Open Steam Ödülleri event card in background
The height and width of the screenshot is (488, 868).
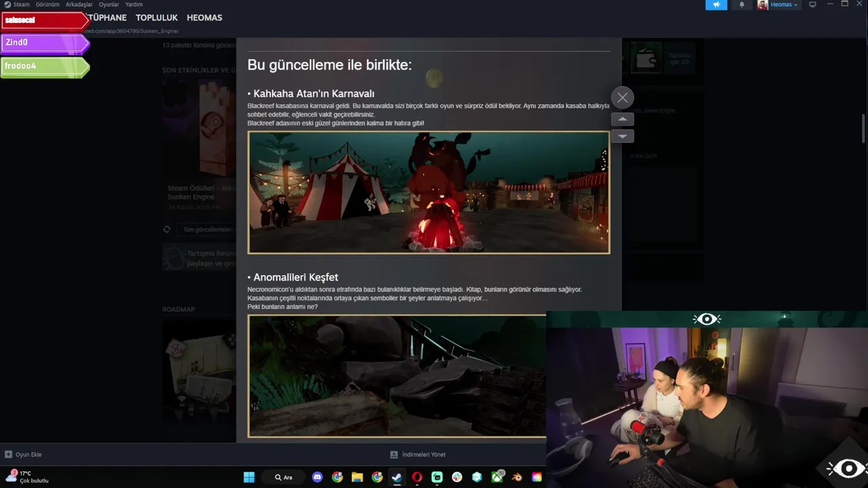coord(199,145)
